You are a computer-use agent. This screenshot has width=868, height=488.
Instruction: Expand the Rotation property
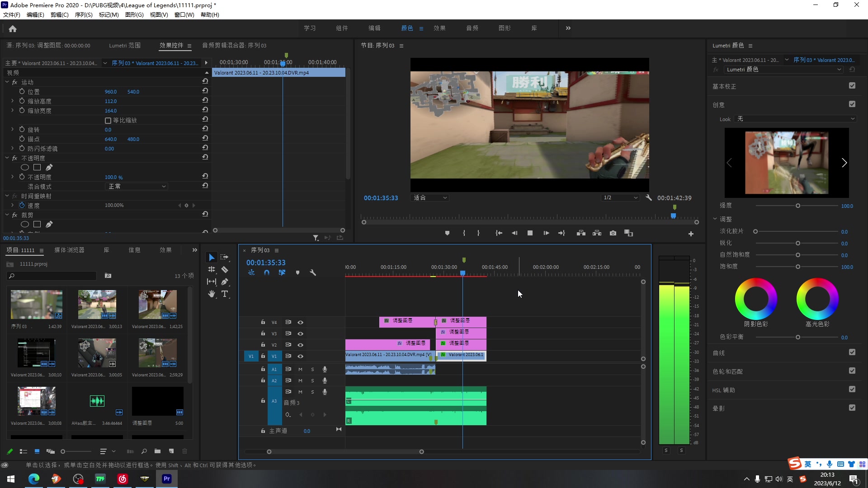pos(13,129)
